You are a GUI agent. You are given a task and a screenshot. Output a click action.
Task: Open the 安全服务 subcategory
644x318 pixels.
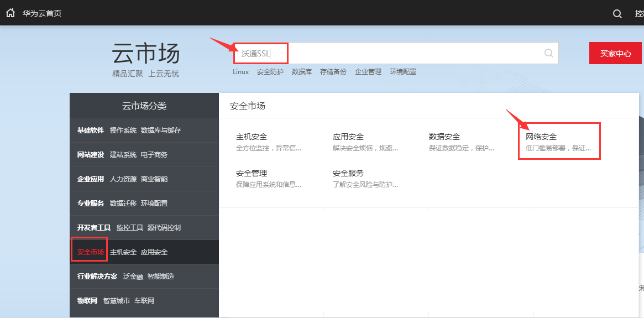tap(348, 173)
